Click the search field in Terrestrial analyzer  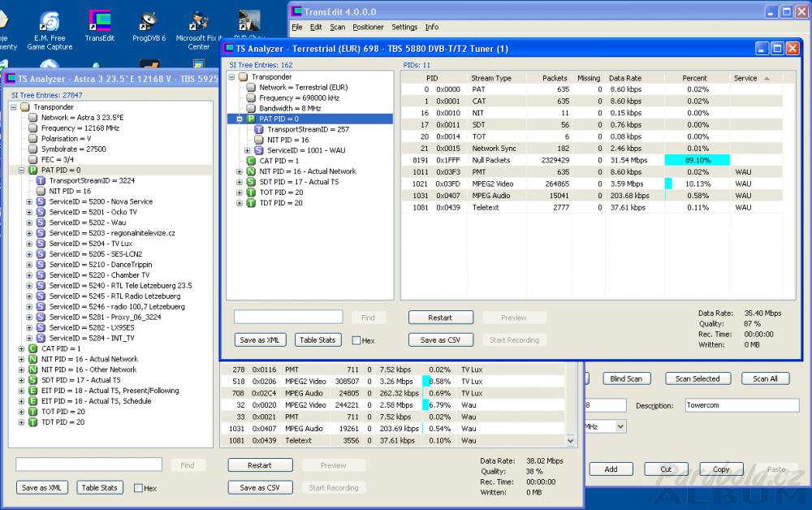pos(288,317)
